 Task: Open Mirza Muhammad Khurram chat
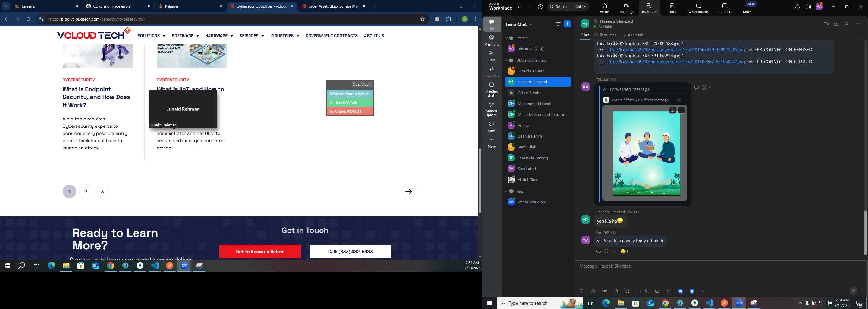(538, 114)
